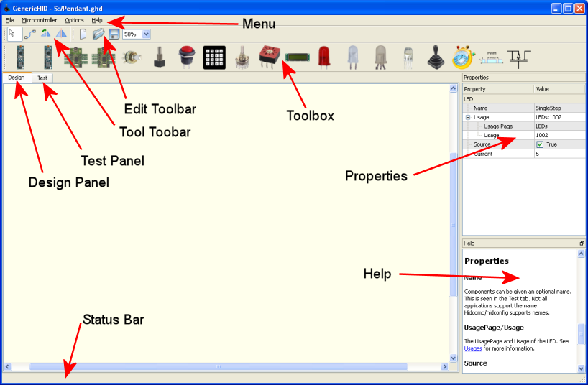Pick the wire connection tool
This screenshot has height=385, width=588.
29,34
